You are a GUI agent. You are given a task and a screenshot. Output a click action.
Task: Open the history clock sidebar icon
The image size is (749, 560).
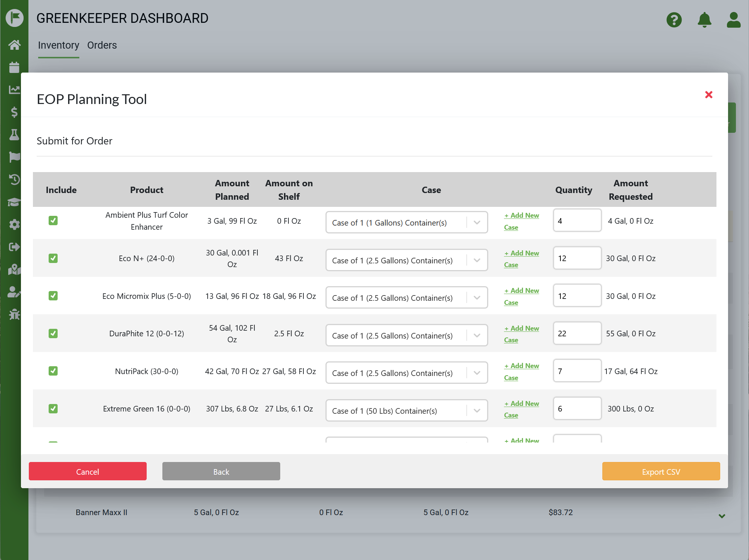tap(14, 180)
